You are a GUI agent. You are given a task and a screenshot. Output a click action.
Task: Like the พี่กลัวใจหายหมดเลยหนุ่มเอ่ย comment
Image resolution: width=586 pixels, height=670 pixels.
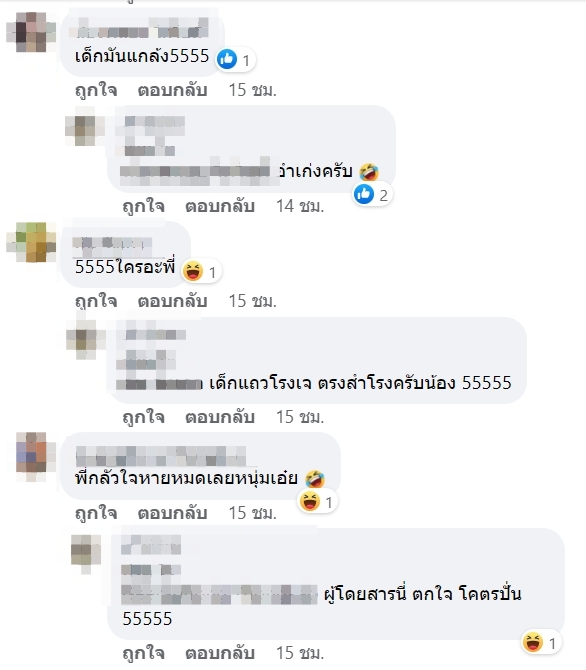coord(96,513)
